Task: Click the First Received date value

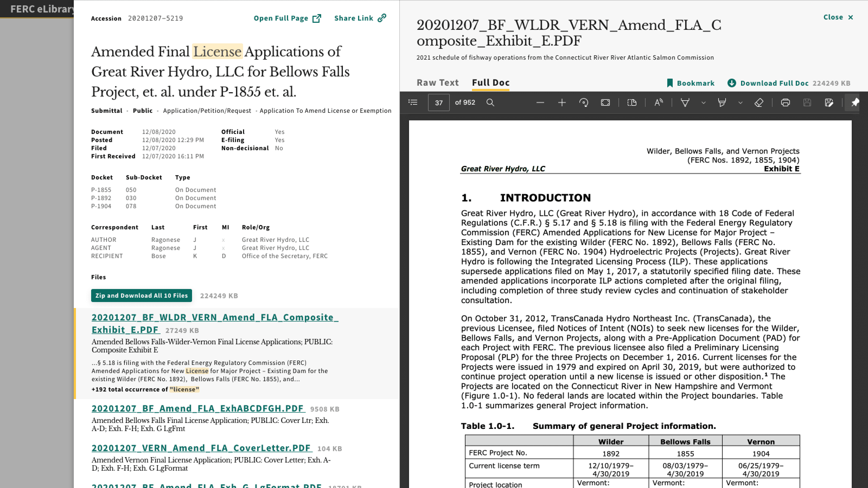Action: (x=173, y=156)
